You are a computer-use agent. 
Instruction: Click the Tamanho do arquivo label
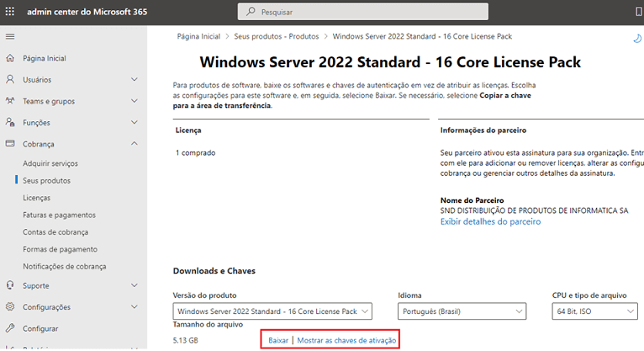[208, 324]
